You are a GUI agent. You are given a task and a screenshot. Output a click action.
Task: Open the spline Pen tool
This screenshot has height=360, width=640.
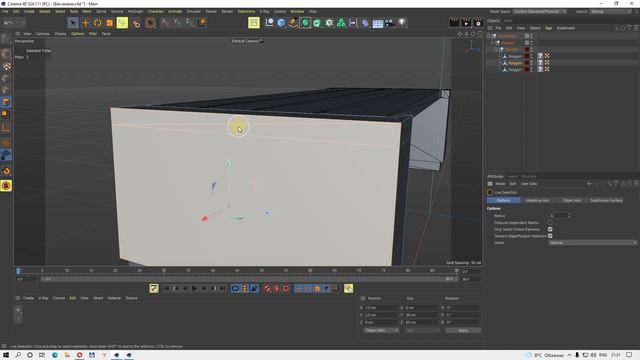(x=293, y=23)
